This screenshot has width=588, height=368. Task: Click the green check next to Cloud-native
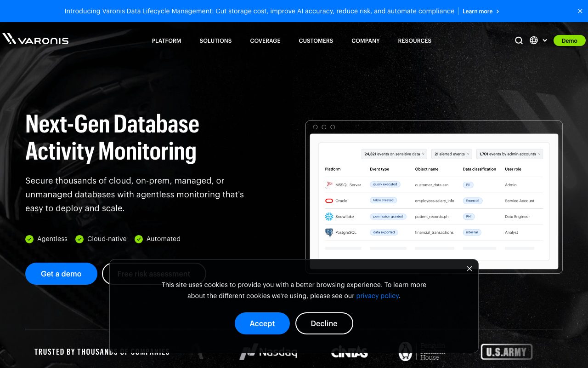[x=79, y=239]
